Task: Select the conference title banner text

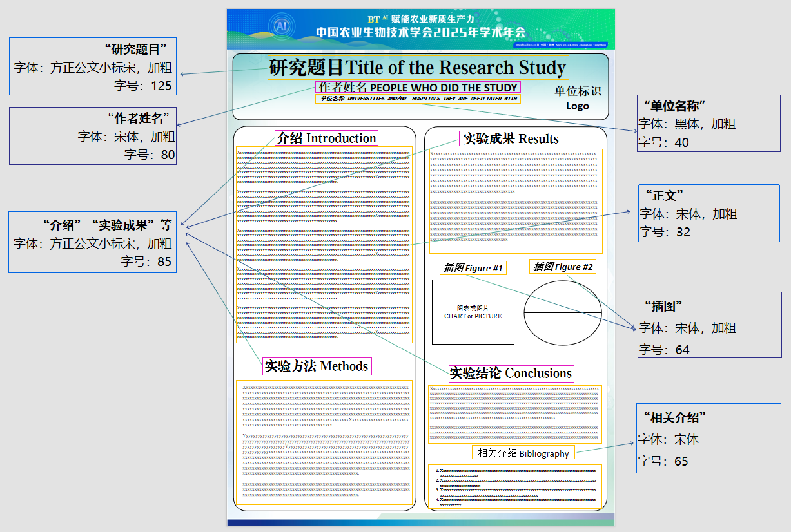Action: pos(420,32)
